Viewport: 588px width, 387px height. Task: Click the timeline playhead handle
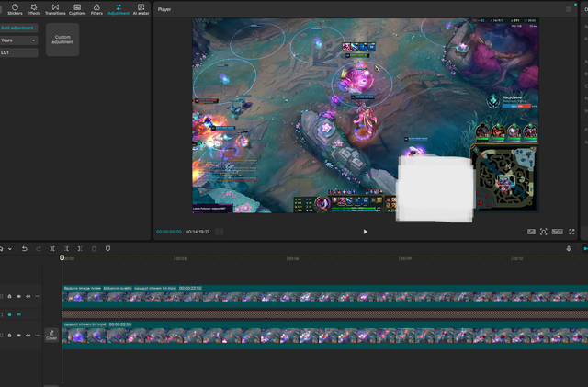click(x=62, y=257)
